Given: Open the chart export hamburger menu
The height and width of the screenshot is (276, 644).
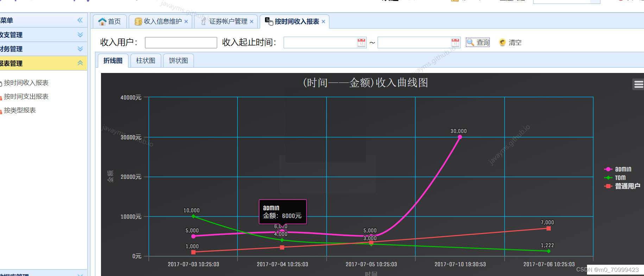Looking at the screenshot, I should [638, 84].
